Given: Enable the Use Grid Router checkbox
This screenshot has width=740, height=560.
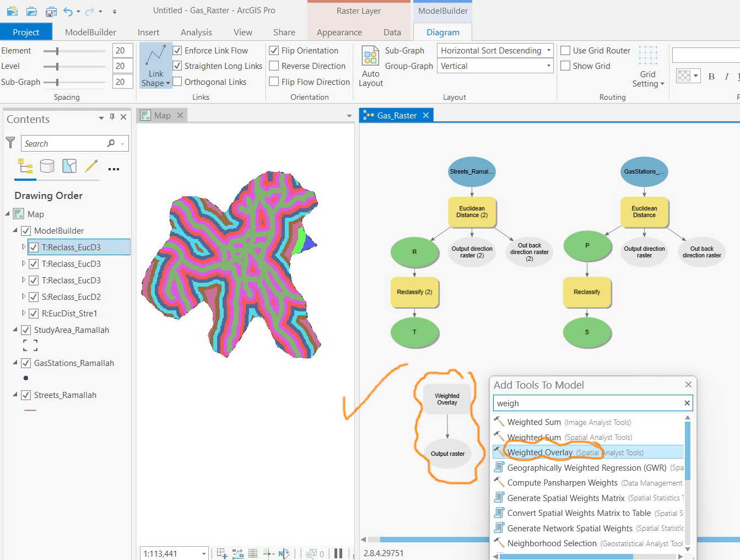Looking at the screenshot, I should tap(565, 50).
